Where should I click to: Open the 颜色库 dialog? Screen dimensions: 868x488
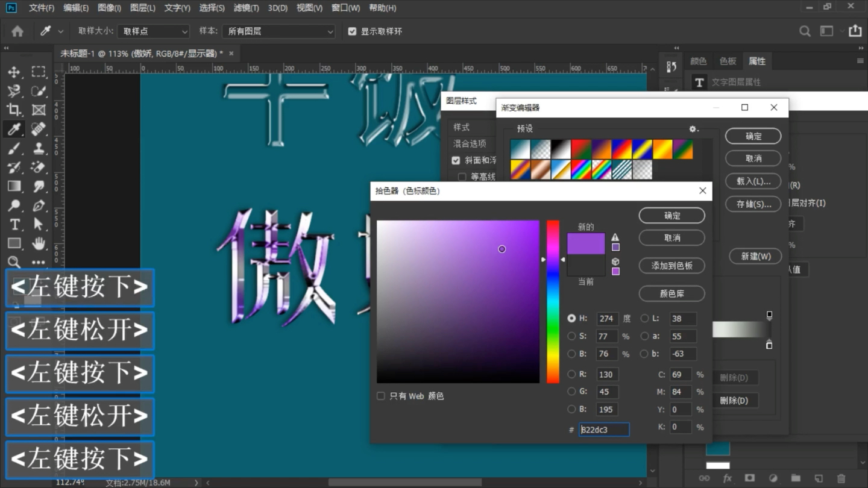(x=671, y=293)
